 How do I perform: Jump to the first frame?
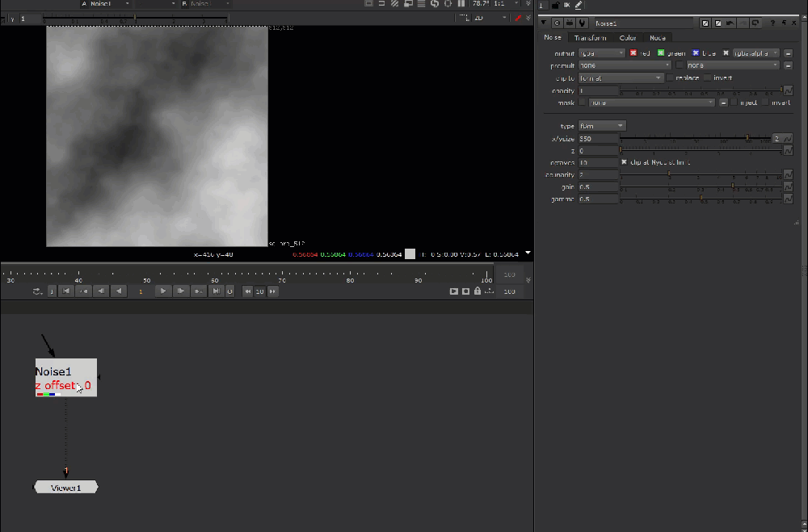pyautogui.click(x=66, y=291)
